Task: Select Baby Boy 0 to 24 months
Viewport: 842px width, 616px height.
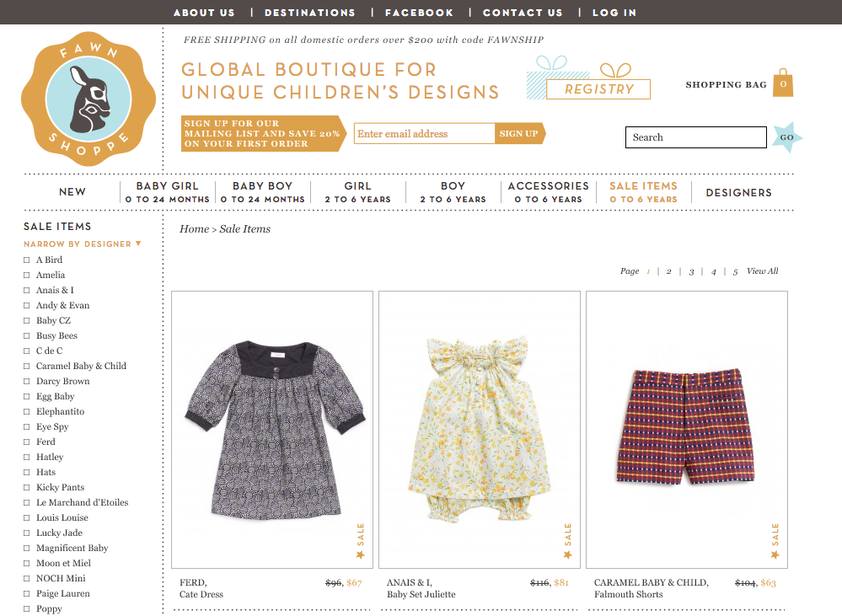Action: (263, 192)
